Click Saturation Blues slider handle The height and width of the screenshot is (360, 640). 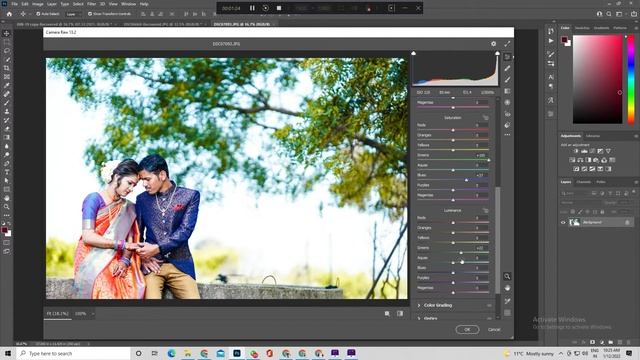click(x=466, y=180)
